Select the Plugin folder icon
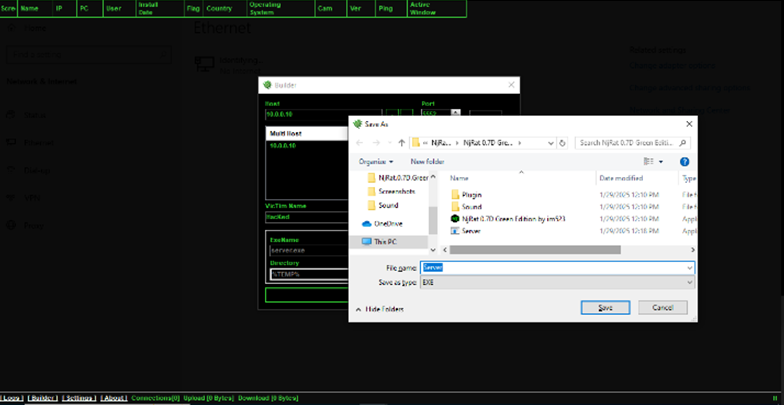784x405 pixels. [455, 194]
